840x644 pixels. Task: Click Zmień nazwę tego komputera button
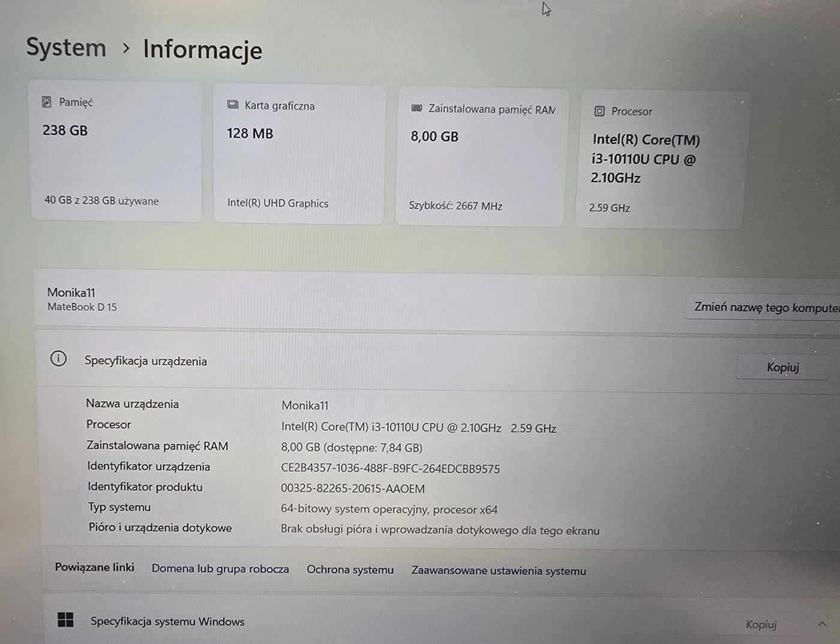pos(763,307)
